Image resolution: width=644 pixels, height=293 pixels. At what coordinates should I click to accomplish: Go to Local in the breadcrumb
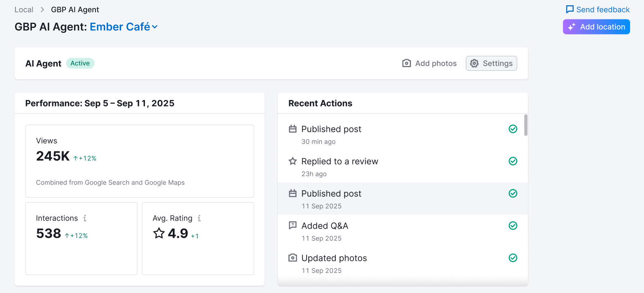(x=24, y=10)
